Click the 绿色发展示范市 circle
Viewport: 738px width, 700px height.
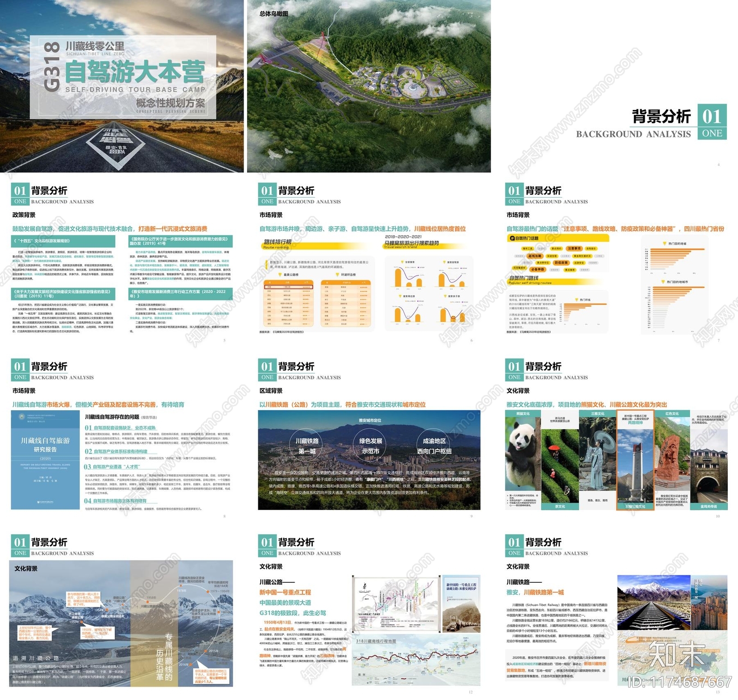[x=371, y=446]
